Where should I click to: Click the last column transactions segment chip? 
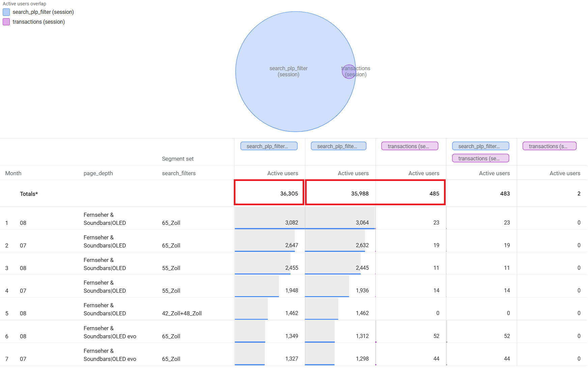549,146
